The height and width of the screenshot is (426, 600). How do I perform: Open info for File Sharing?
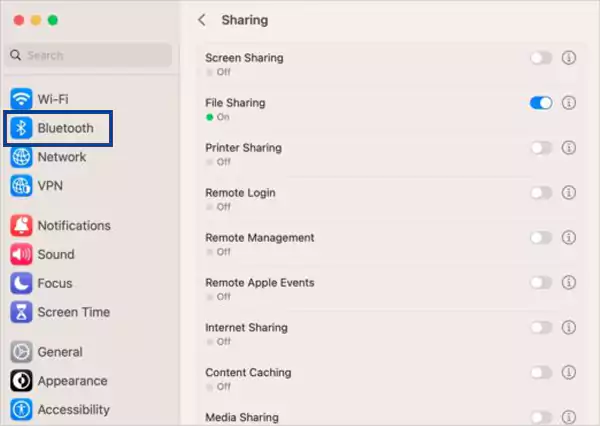point(569,103)
